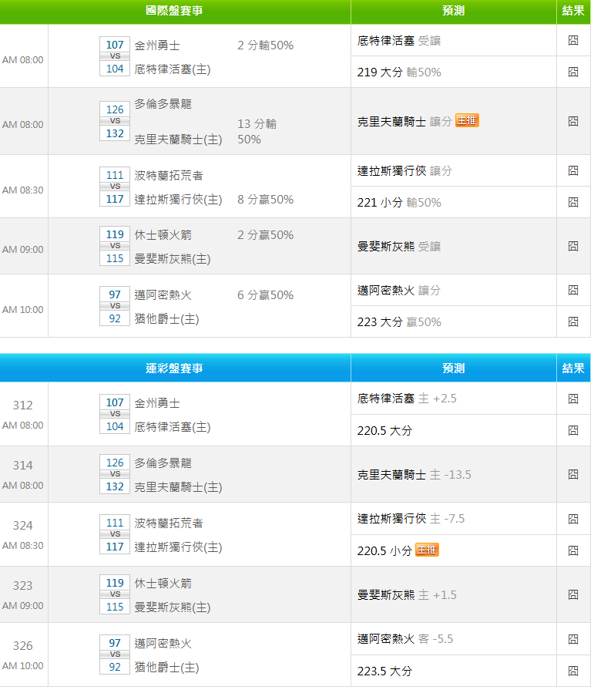The image size is (594, 700).
Task: Click the 囧 result icon for 邁阿密熱火 讓分
Action: 573,290
